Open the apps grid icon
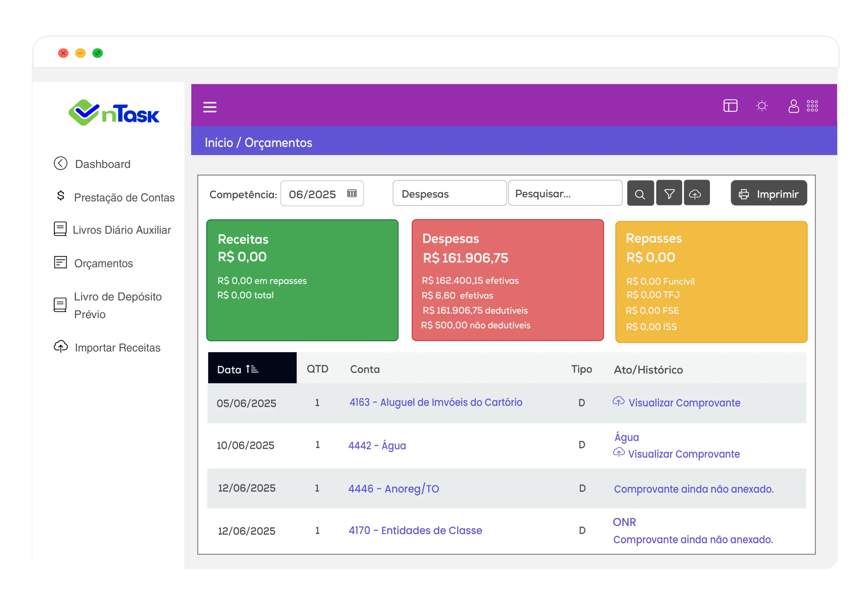This screenshot has width=868, height=593. click(x=812, y=106)
